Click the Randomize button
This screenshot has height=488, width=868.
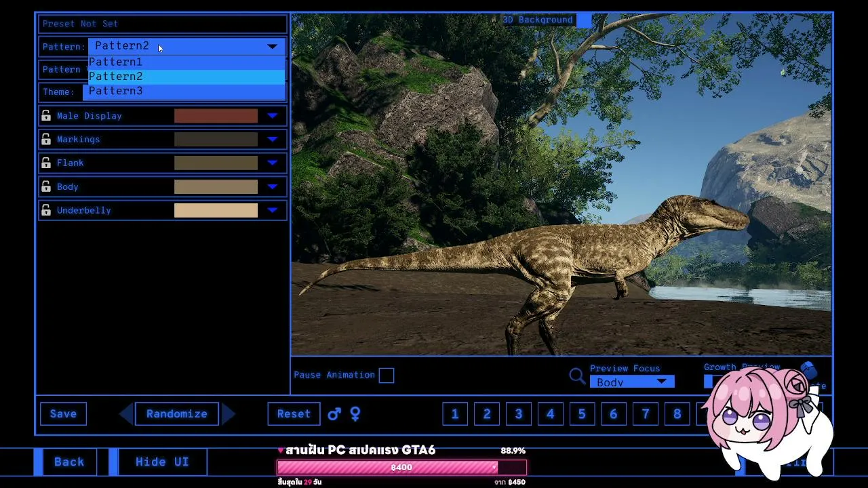coord(177,413)
